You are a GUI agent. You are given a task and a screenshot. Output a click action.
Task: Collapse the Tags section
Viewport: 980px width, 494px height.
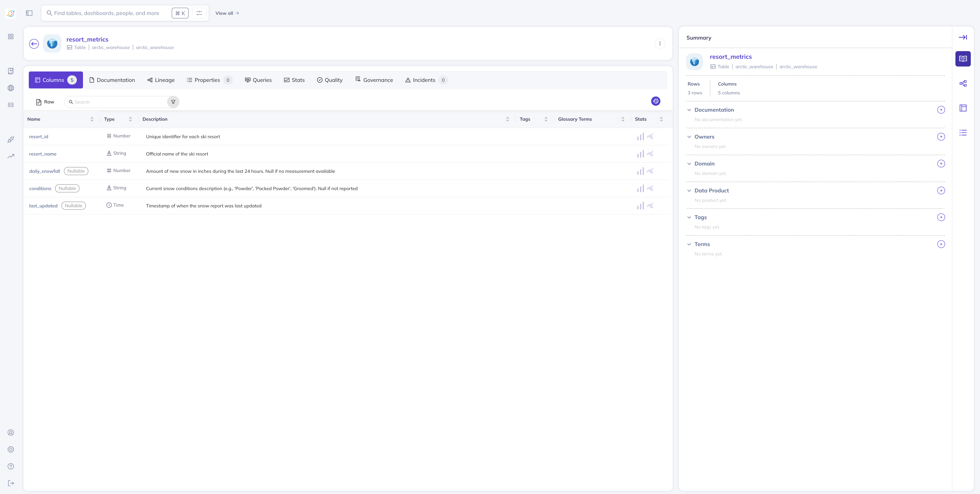click(689, 217)
